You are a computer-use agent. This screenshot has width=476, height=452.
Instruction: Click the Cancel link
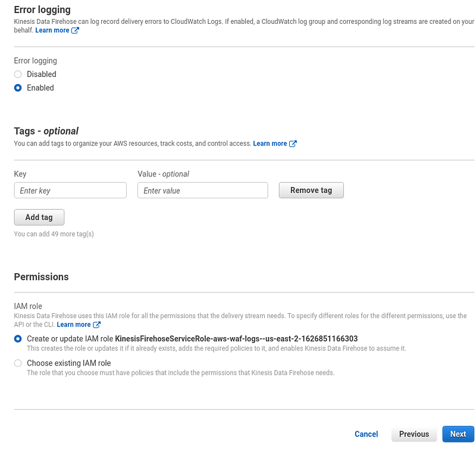tap(366, 434)
